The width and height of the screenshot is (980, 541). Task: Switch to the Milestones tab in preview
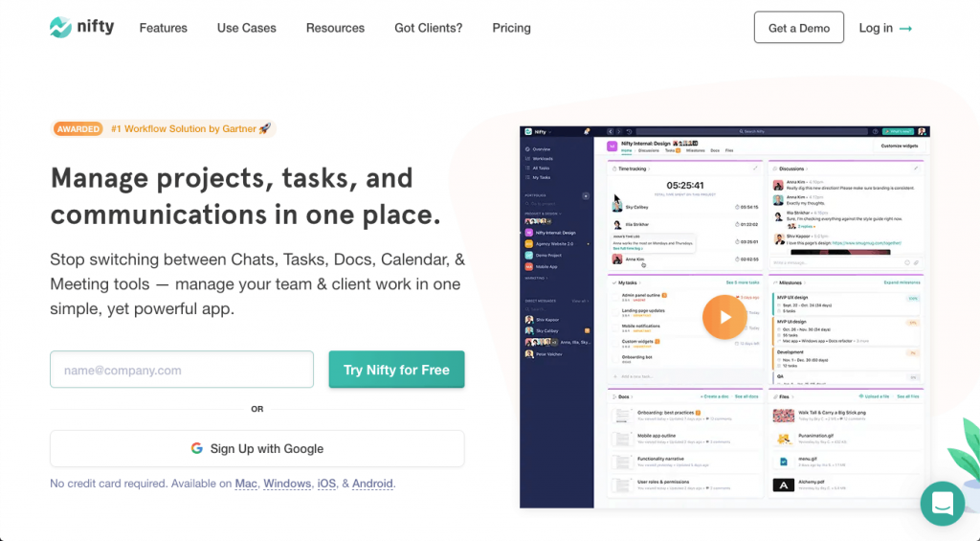coord(695,150)
